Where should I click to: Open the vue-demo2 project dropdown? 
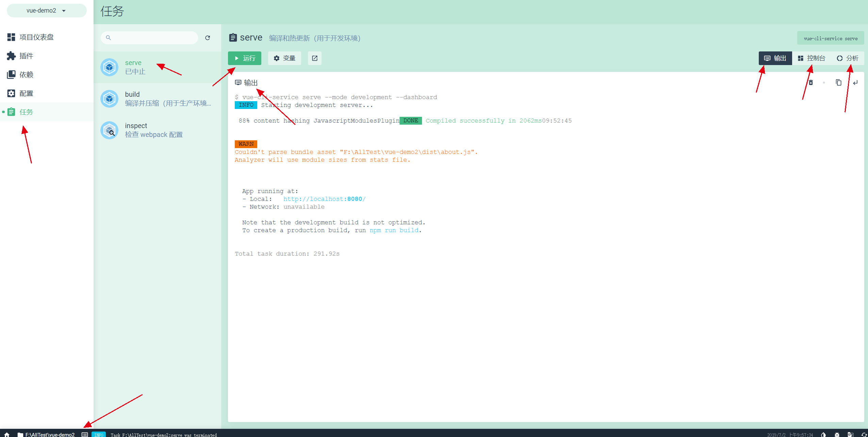[47, 11]
